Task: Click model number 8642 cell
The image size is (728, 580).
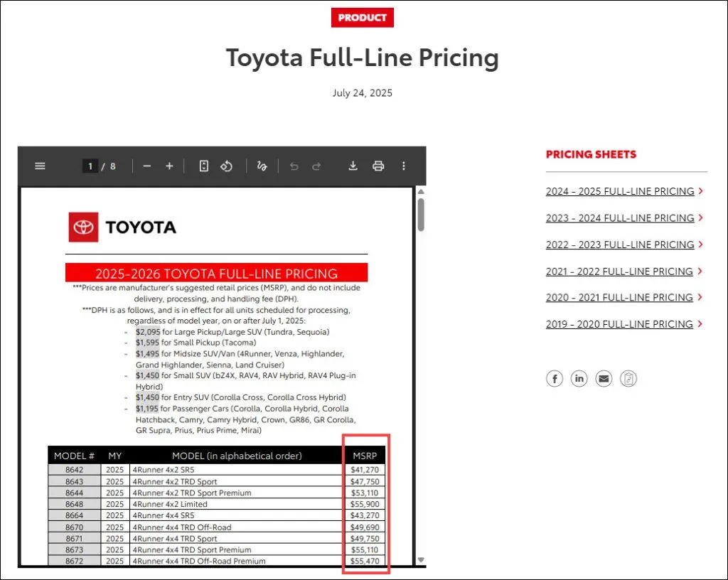Action: pyautogui.click(x=74, y=470)
